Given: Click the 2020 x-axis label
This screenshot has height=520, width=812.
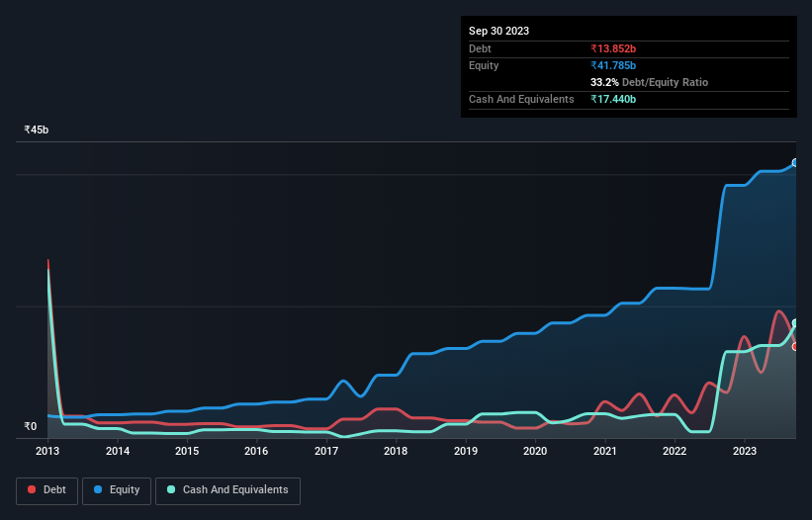Looking at the screenshot, I should pyautogui.click(x=535, y=451).
